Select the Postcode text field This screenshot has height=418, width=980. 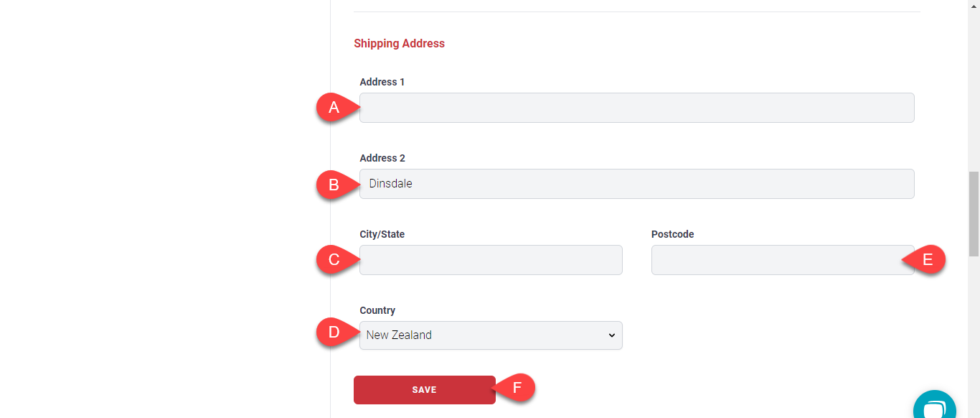[775, 260]
